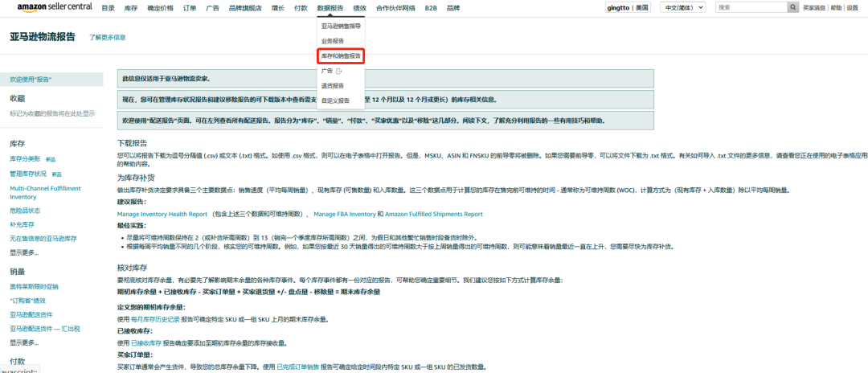The width and height of the screenshot is (868, 373).
Task: Click the 了解更多信息 link
Action: point(108,37)
